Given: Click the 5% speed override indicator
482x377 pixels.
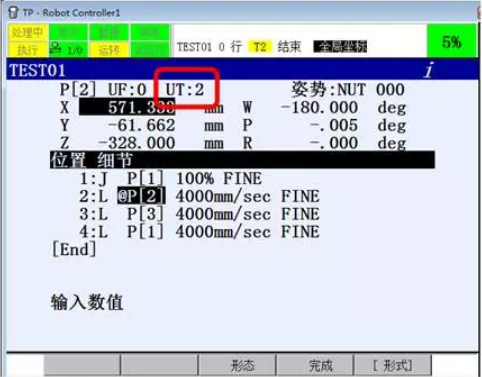Looking at the screenshot, I should 452,41.
